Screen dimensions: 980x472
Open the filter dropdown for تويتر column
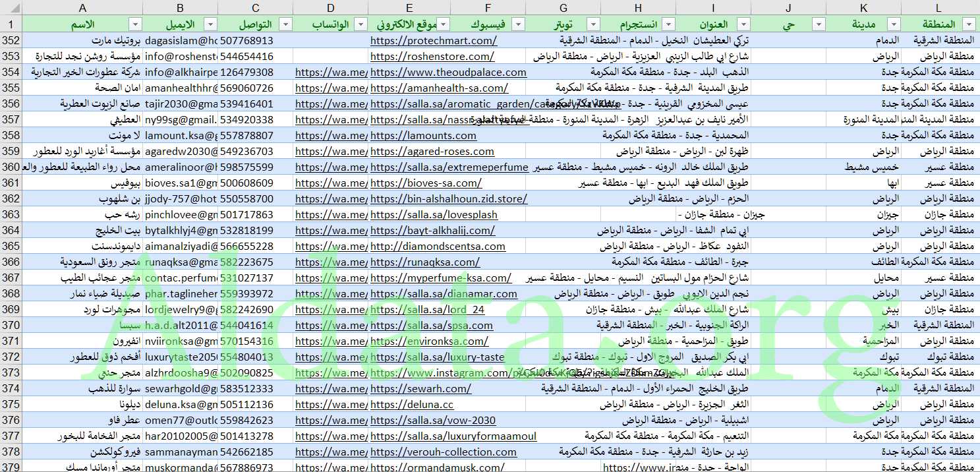pos(593,24)
